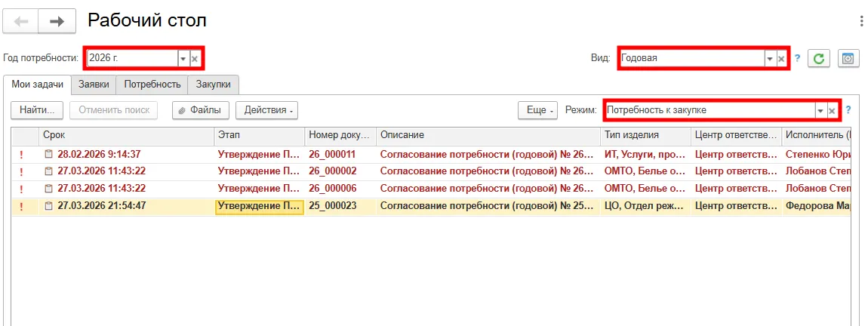Switch to the Потребность tab
The image size is (868, 326).
(152, 85)
